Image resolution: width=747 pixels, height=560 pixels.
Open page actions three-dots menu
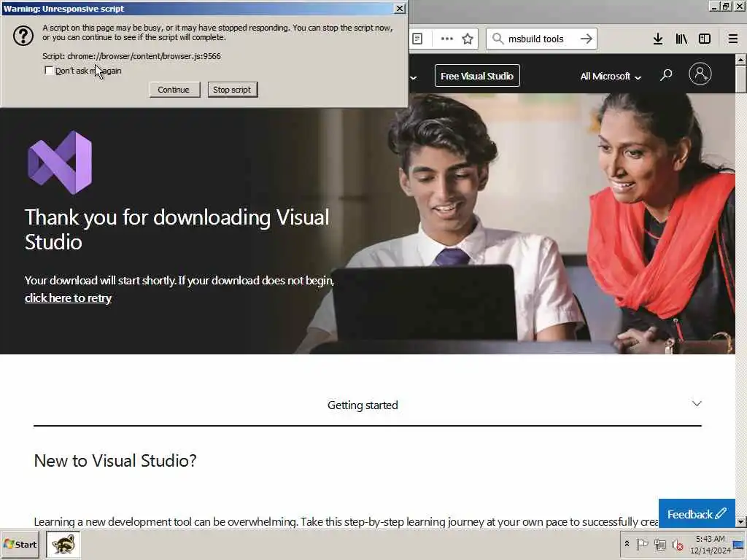pos(447,39)
